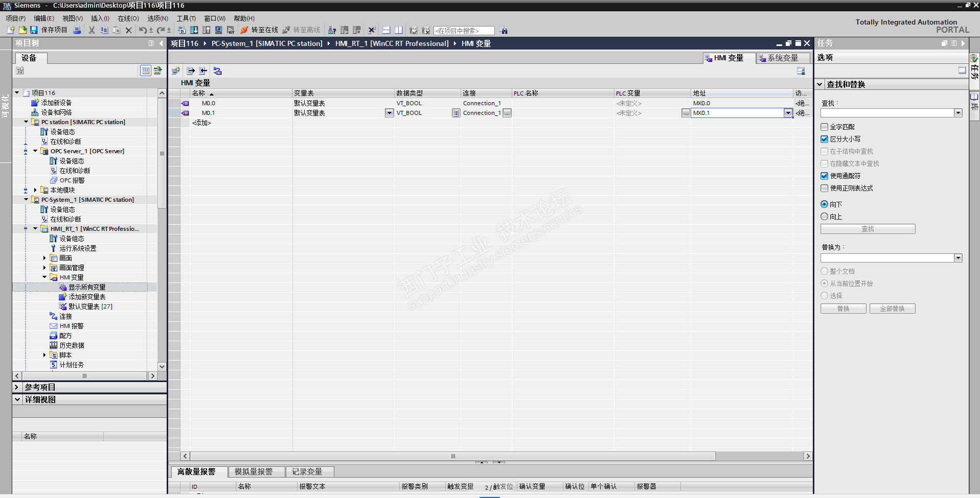Screen dimensions: 980x498
Task: Collapse the OPC Server_1 tree node
Action: [35, 151]
